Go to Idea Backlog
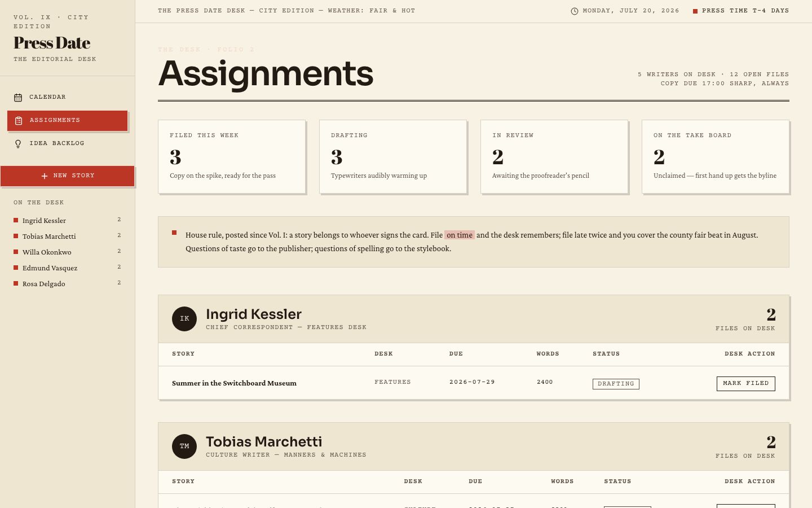Screen dimensions: 812x508 [67, 143]
